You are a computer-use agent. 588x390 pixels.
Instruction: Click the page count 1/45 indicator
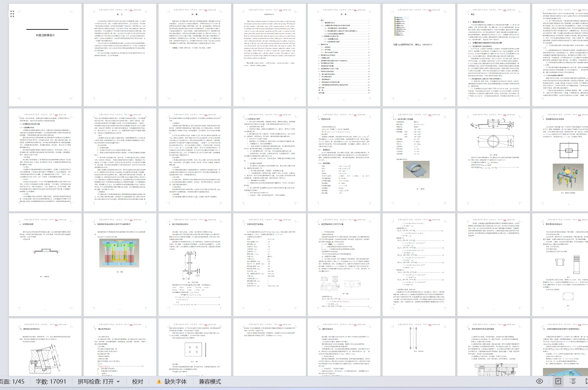pos(12,381)
